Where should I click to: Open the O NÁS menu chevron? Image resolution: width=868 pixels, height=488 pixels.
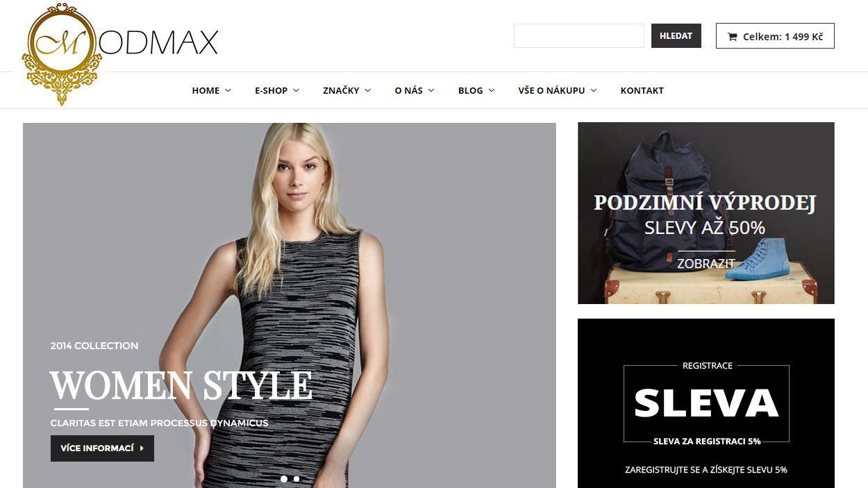coord(431,91)
